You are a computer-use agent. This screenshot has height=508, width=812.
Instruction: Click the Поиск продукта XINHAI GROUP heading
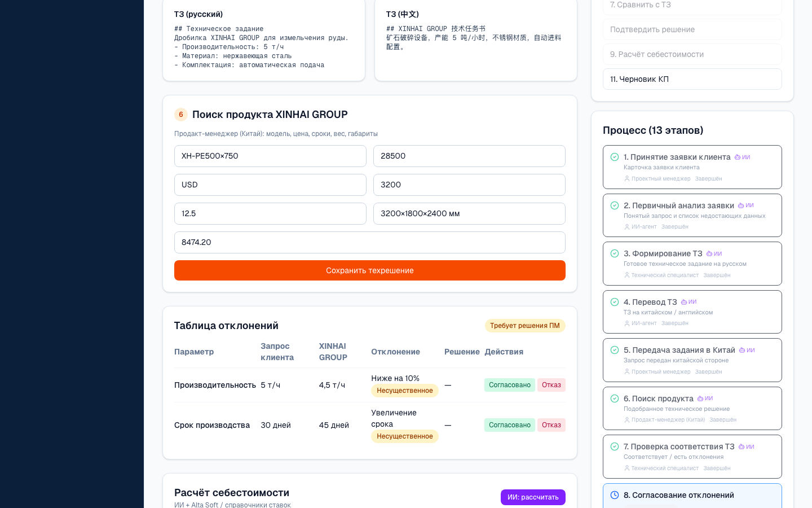point(270,115)
